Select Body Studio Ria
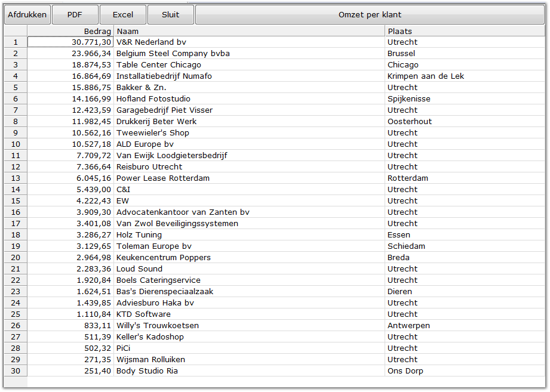550x392 pixels. click(250, 371)
